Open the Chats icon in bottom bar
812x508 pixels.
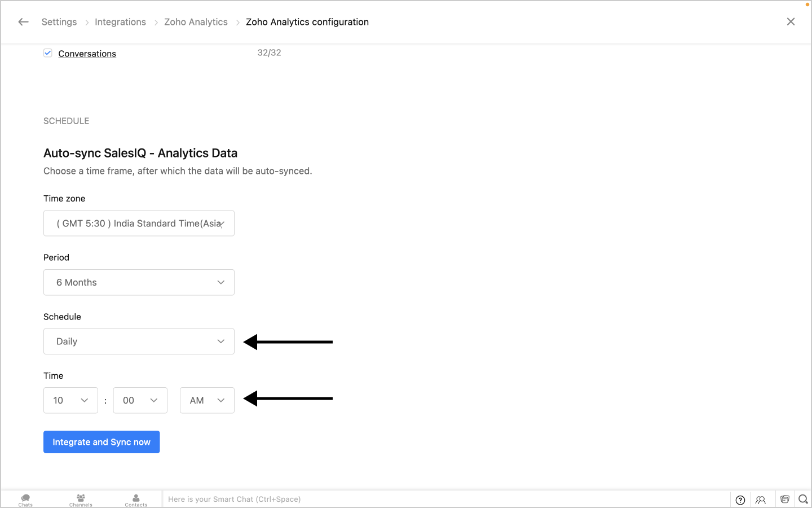pos(25,500)
